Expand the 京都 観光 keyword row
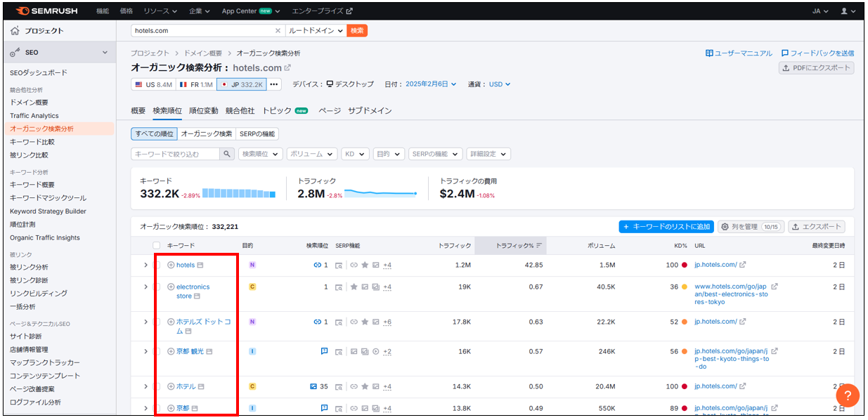Screen dimensions: 868x420 [146, 351]
